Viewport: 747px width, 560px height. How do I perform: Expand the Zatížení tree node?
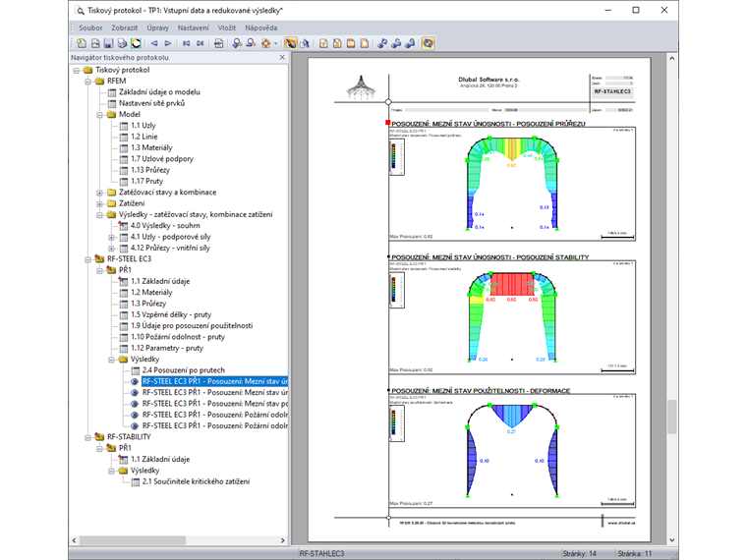point(99,203)
